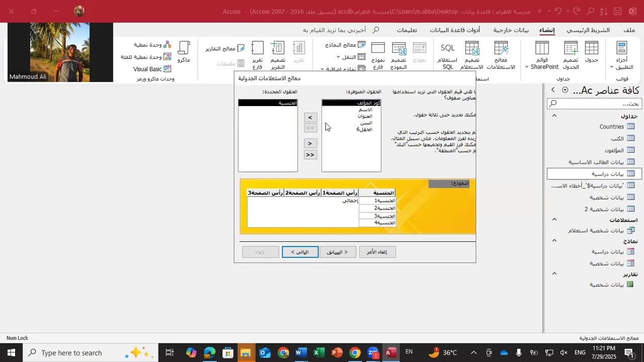
Task: Select المؤلفون table in navigation pane
Action: tap(594, 150)
